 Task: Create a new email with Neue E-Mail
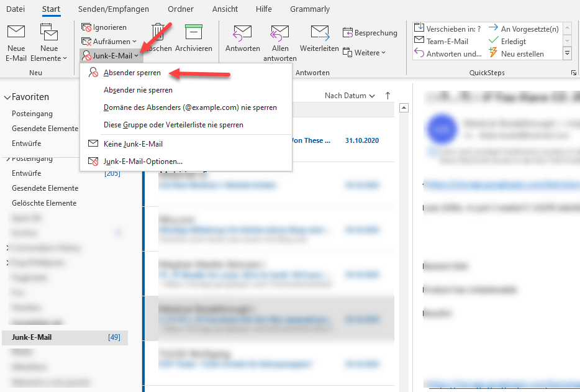[16, 43]
